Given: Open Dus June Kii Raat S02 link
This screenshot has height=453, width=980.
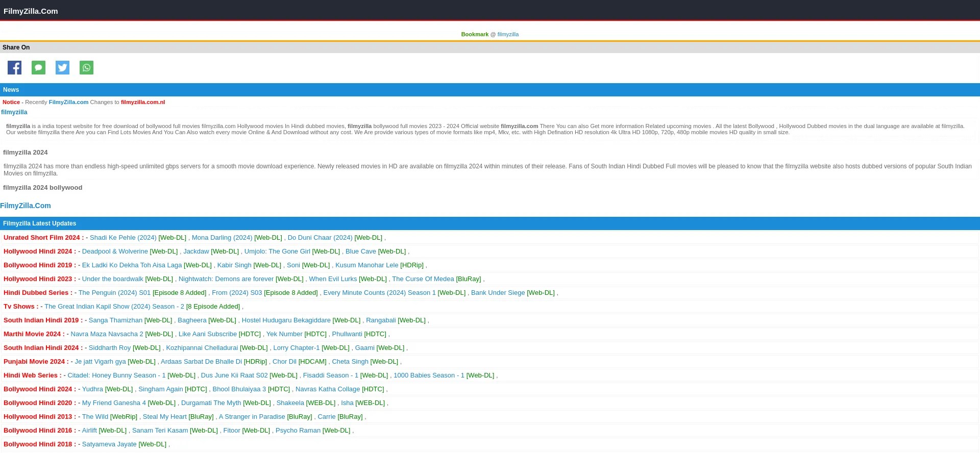Looking at the screenshot, I should coord(234,375).
